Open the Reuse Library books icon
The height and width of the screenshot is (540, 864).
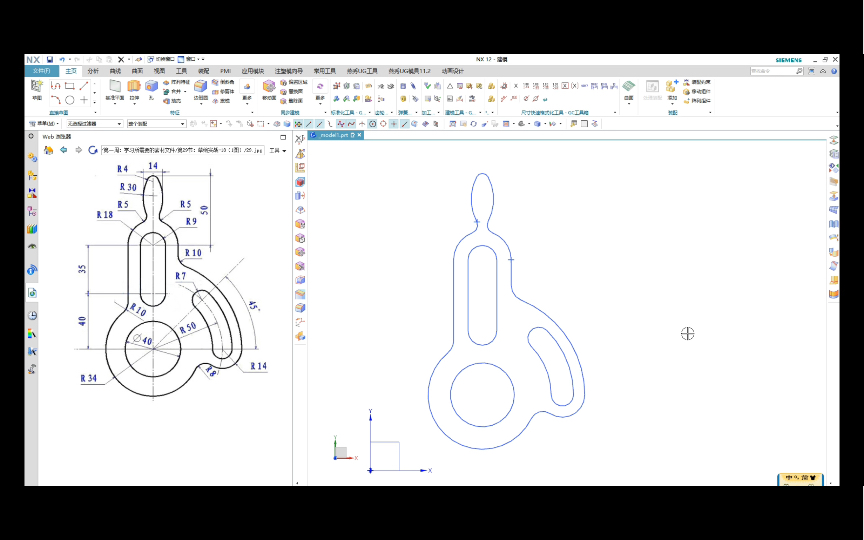[x=33, y=229]
